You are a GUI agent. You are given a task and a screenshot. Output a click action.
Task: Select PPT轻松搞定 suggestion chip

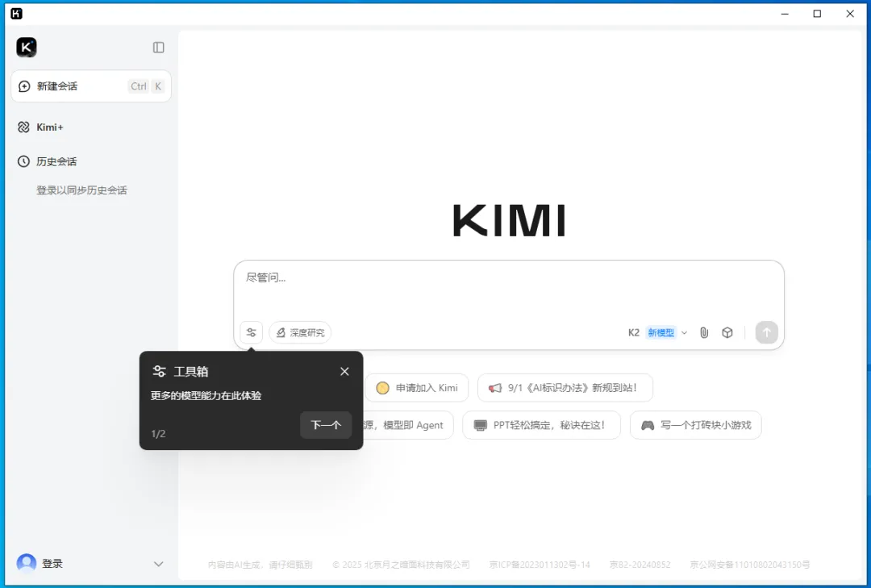541,425
